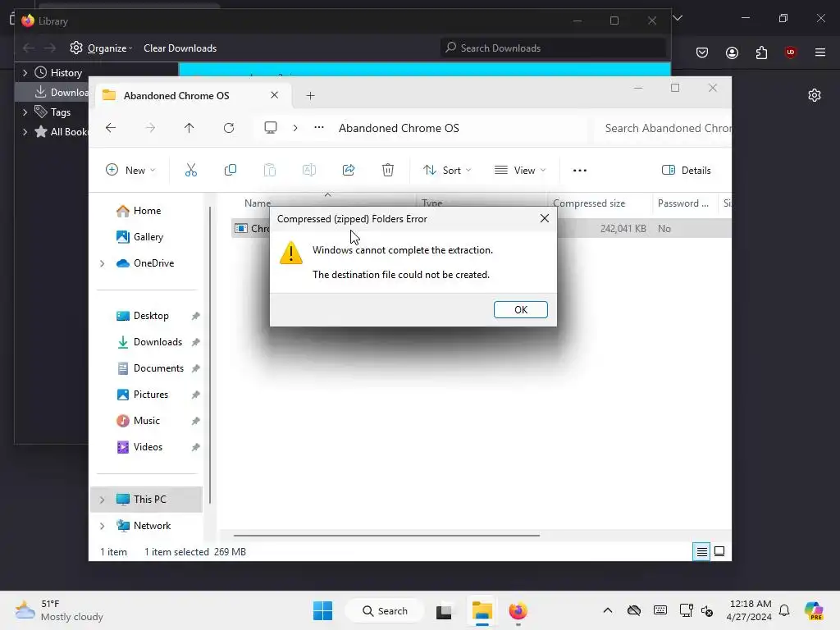Open the Windows Start menu

pos(322,610)
